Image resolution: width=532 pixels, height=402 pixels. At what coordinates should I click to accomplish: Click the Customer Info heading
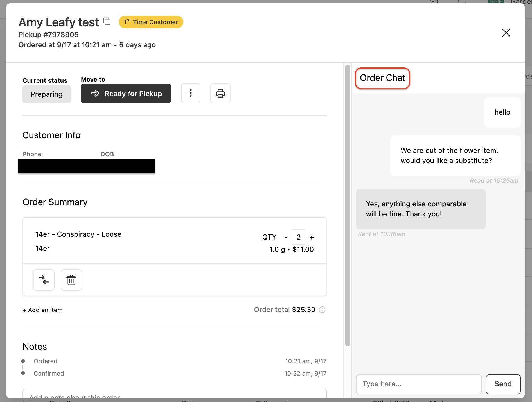(51, 135)
